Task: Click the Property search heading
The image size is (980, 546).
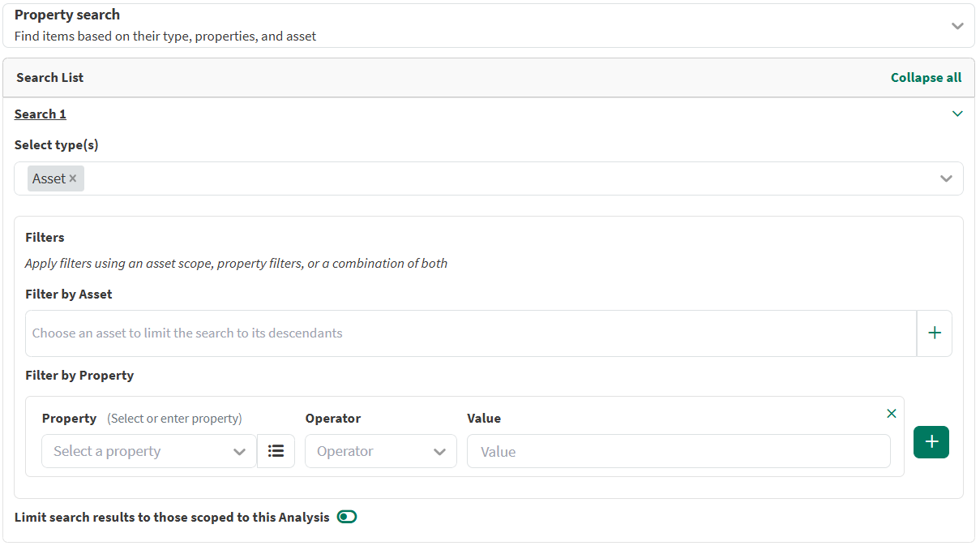Action: [x=67, y=15]
